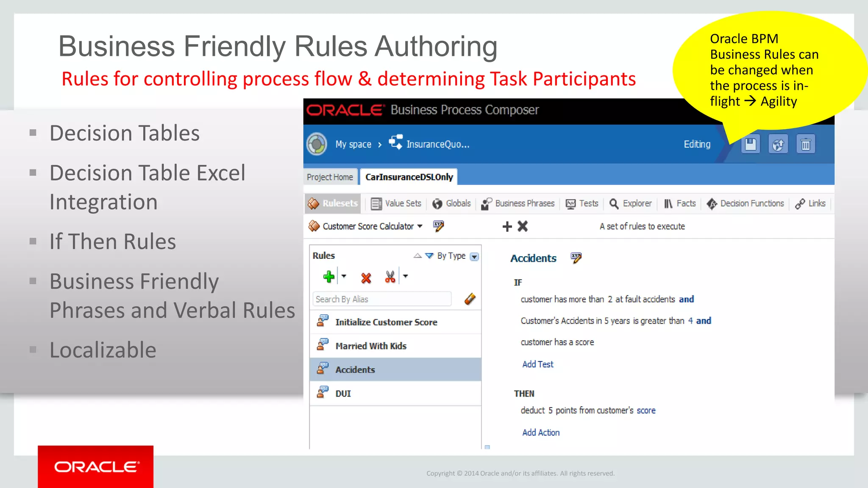Click the trash delete project icon
Image resolution: width=868 pixels, height=488 pixels.
(x=806, y=144)
